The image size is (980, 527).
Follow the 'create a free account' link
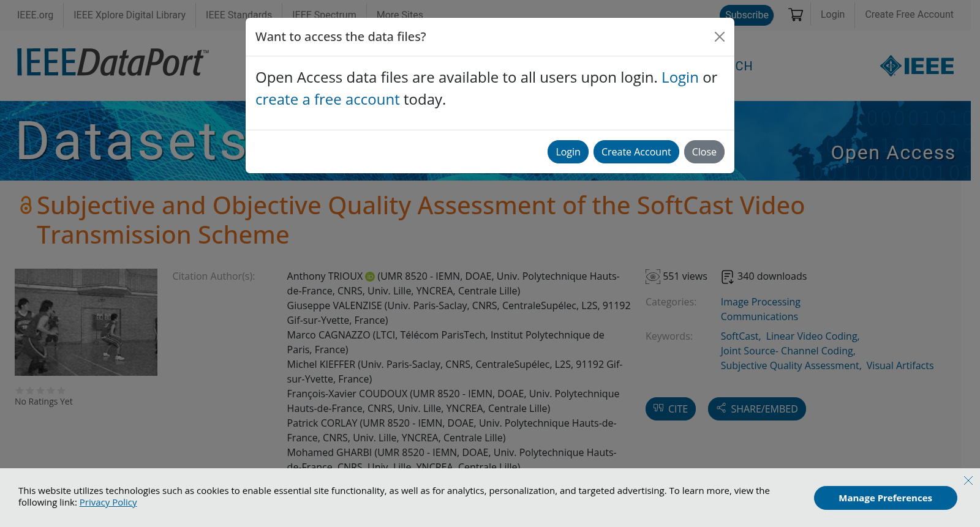pyautogui.click(x=327, y=100)
